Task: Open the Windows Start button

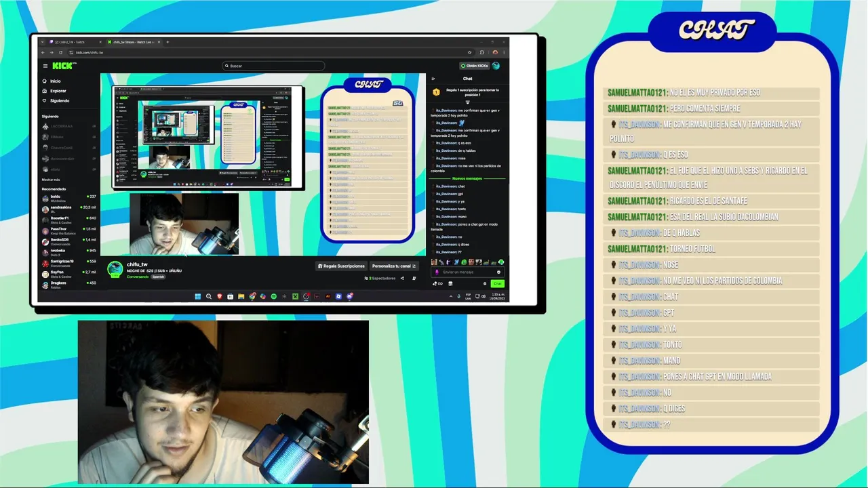Action: [197, 296]
